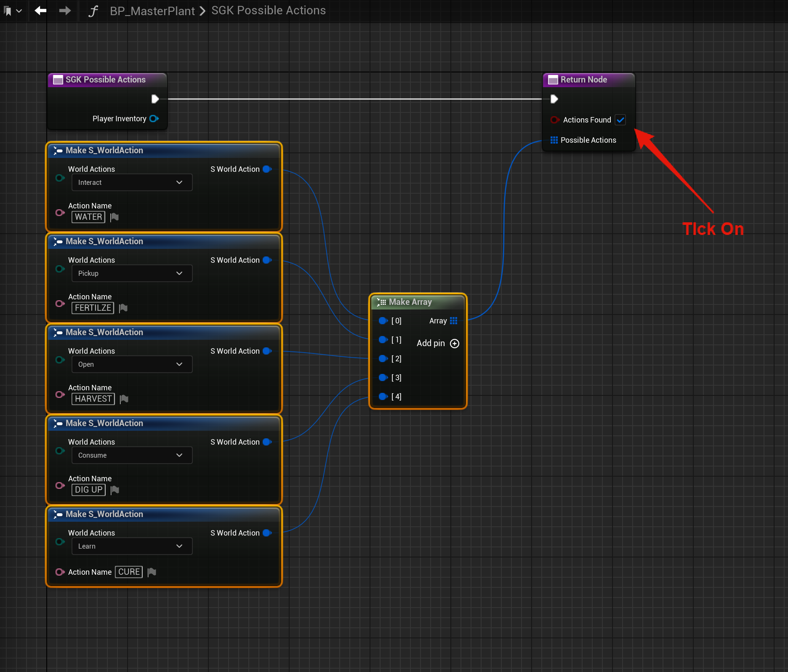Click the flag icon beside HARVEST
Viewport: 788px width, 672px height.
tap(124, 399)
